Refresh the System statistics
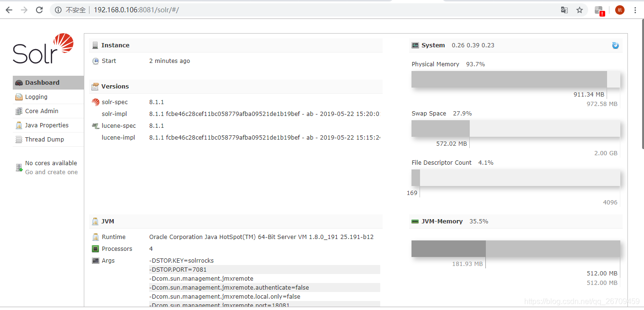 coord(615,45)
